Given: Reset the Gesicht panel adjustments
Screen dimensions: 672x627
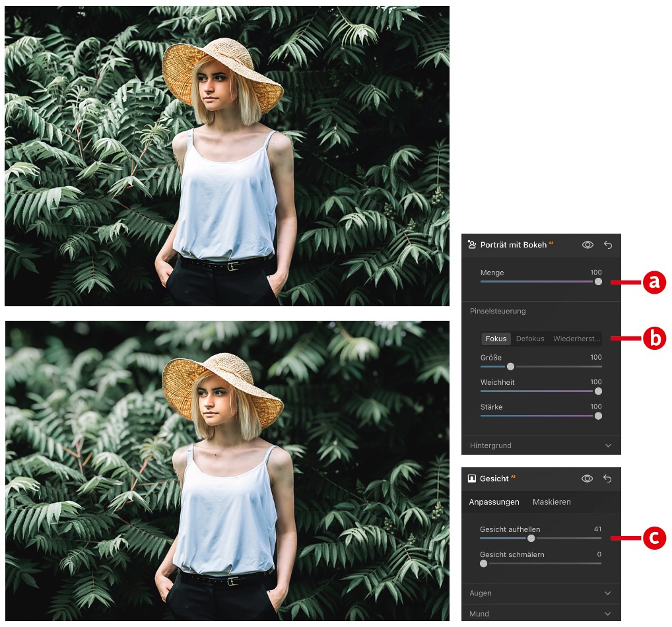Looking at the screenshot, I should click(608, 478).
